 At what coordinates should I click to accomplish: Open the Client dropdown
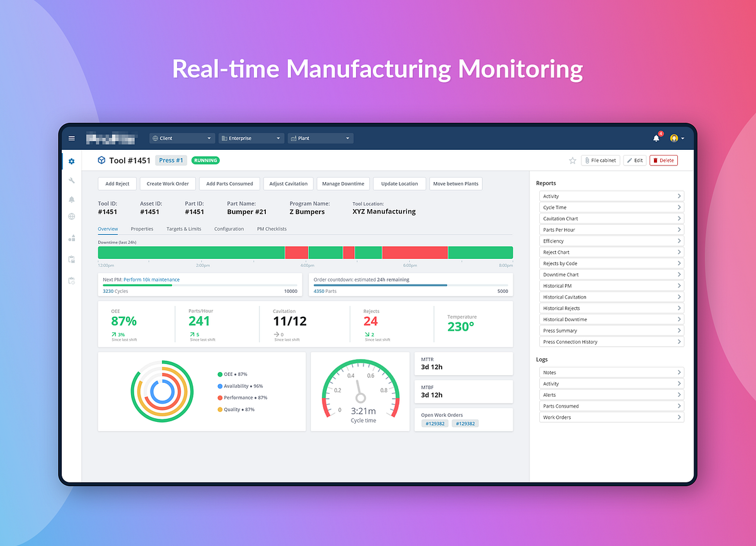pyautogui.click(x=181, y=138)
